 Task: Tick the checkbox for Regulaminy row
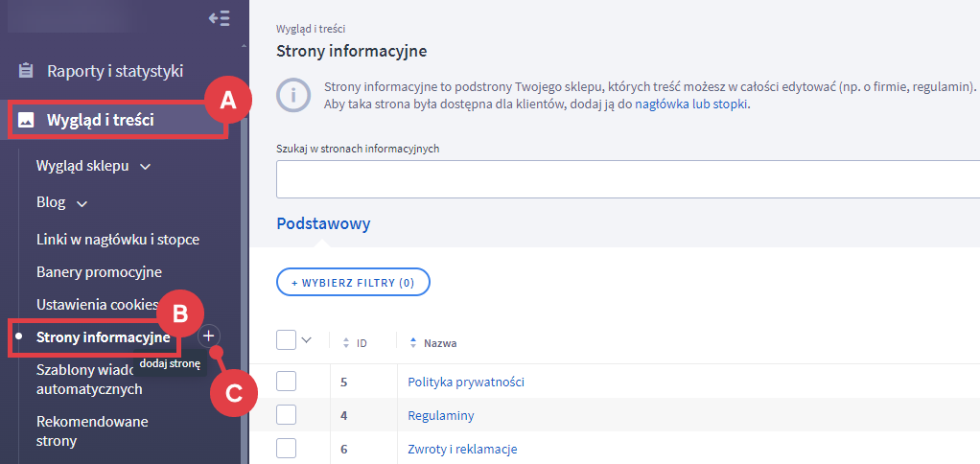tap(286, 415)
